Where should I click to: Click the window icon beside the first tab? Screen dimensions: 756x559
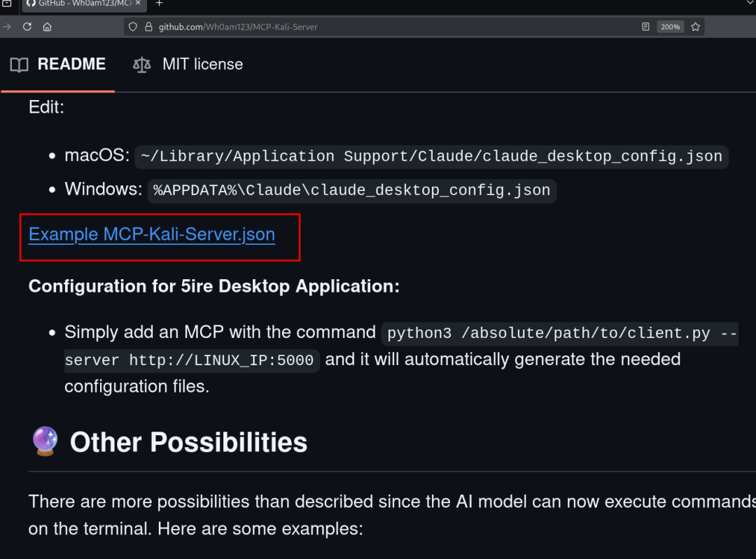point(7,3)
